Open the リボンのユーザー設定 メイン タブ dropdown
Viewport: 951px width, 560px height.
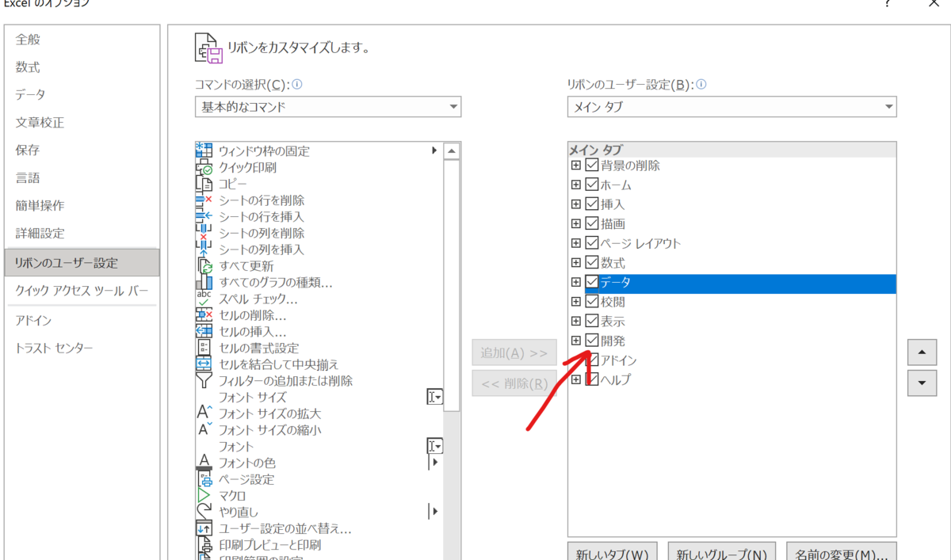(731, 106)
